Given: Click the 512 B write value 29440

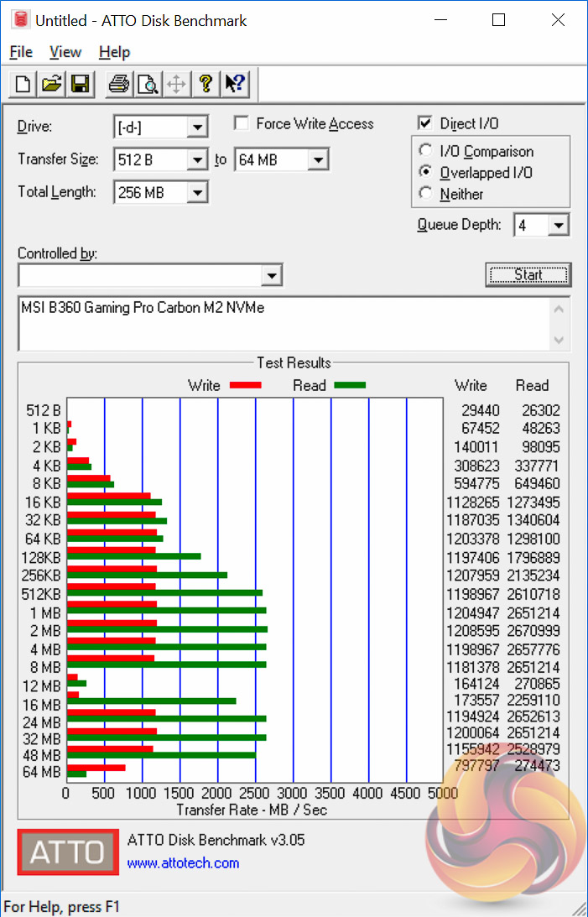Looking at the screenshot, I should tap(481, 410).
